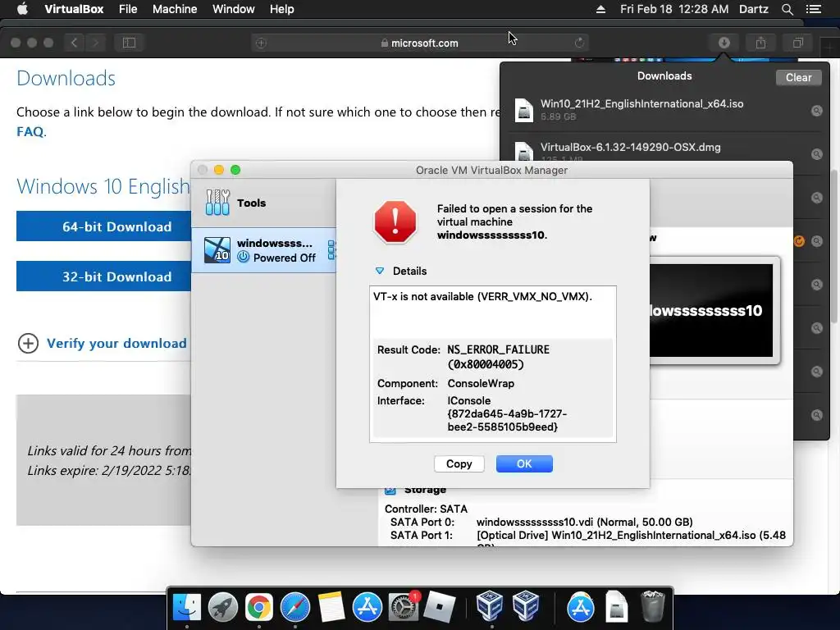
Task: Select the Tools entry in VirtualBox Manager
Action: 263,203
